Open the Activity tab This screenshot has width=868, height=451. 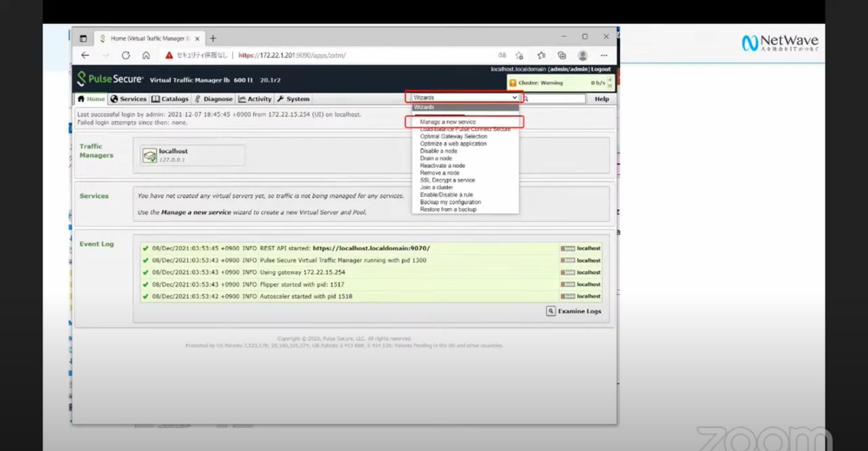click(x=255, y=99)
